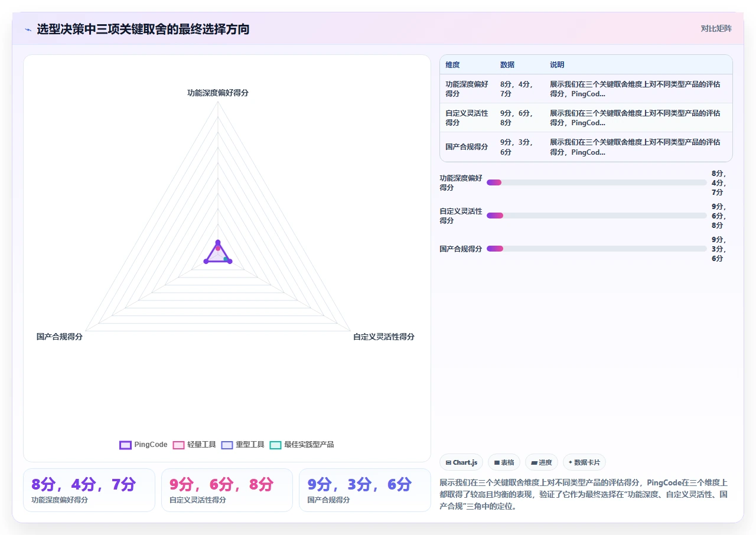This screenshot has width=756, height=535.
Task: Click the 功能深度偏好得分 progress bar
Action: 597,182
